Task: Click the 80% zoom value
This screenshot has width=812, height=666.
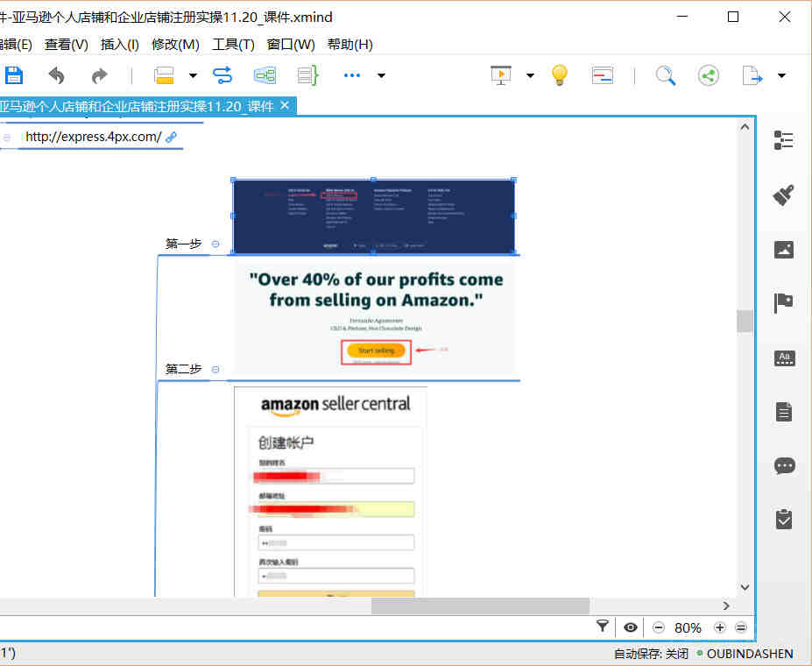Action: click(688, 628)
